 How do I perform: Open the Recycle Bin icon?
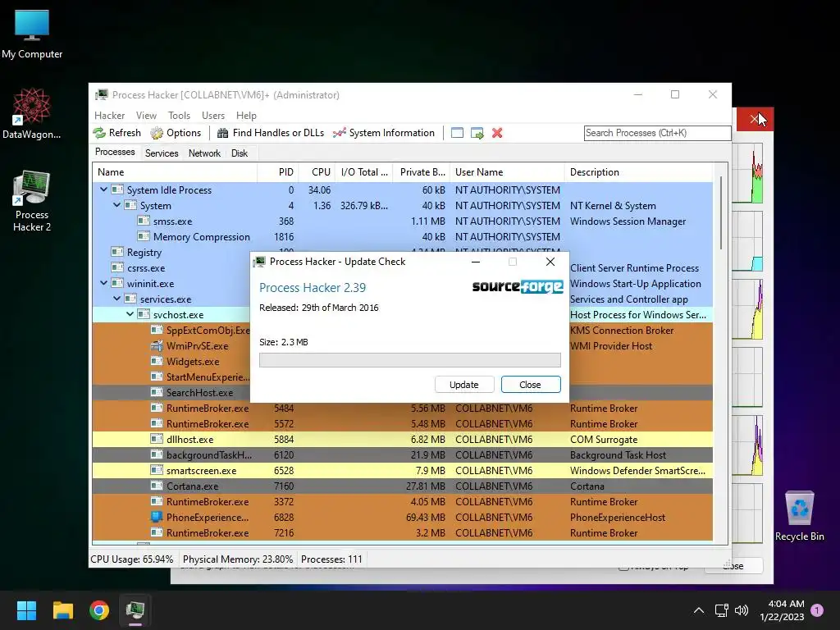point(799,516)
